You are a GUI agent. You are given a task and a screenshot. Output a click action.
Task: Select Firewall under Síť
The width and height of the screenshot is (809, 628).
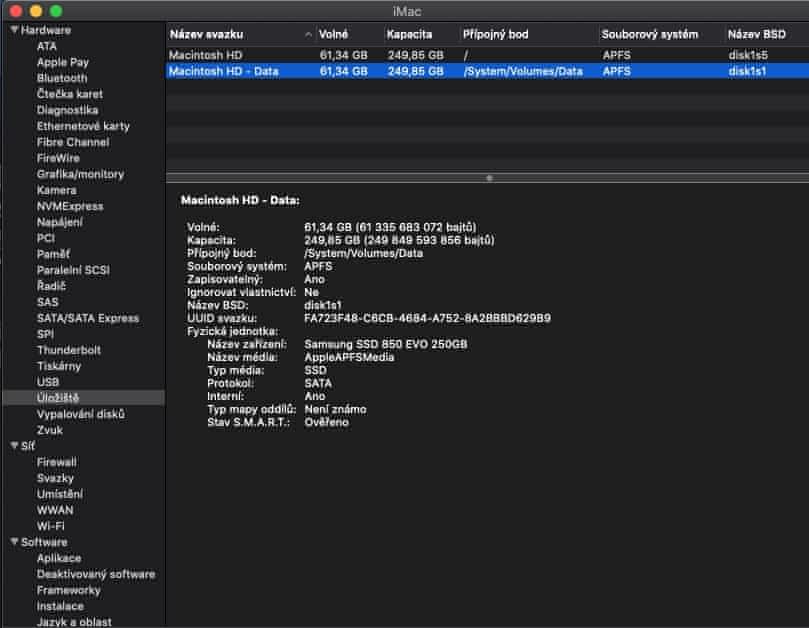pyautogui.click(x=57, y=462)
